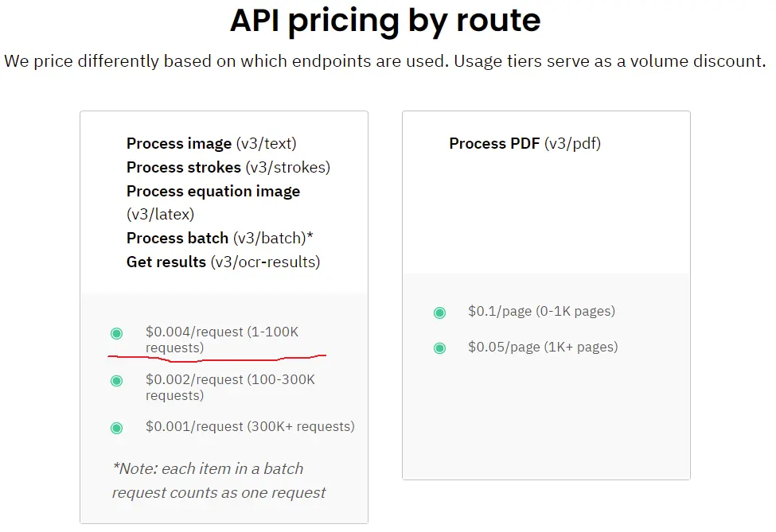Click Get results (v3/ocr-results) route
The width and height of the screenshot is (776, 532).
[x=223, y=262]
